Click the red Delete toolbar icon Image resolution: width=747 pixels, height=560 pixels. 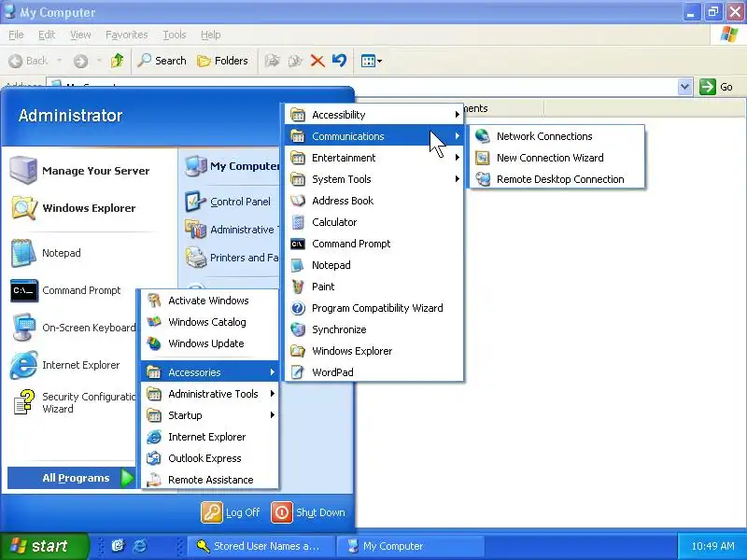click(x=317, y=61)
